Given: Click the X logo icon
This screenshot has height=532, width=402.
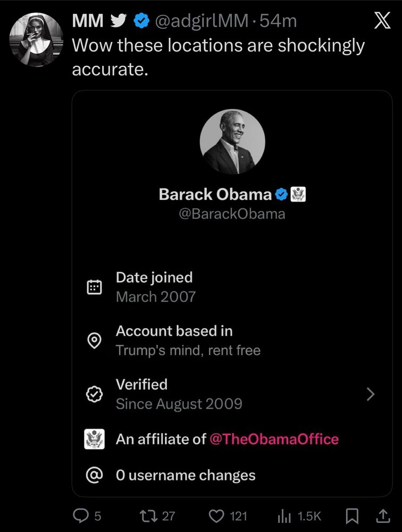Looking at the screenshot, I should [x=382, y=21].
